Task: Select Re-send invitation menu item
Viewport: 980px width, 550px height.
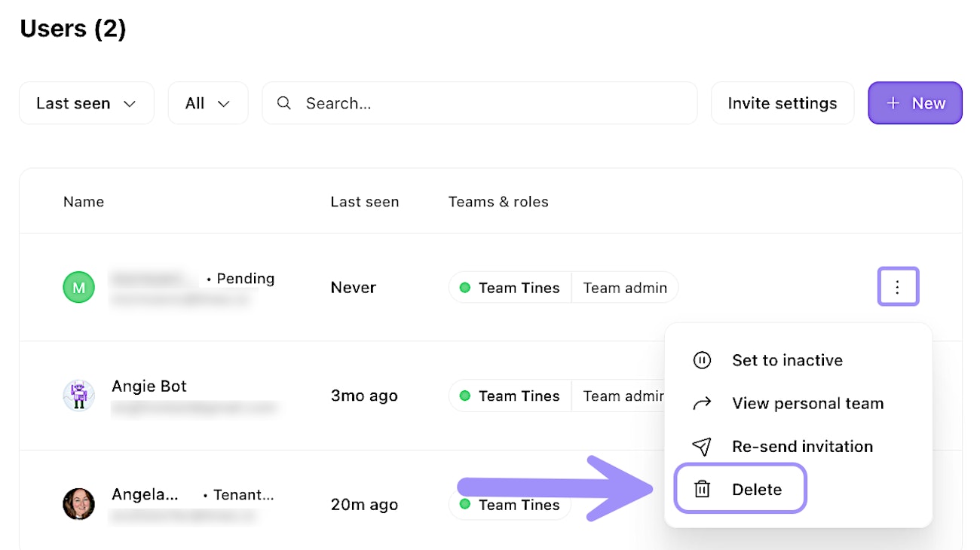Action: 802,447
